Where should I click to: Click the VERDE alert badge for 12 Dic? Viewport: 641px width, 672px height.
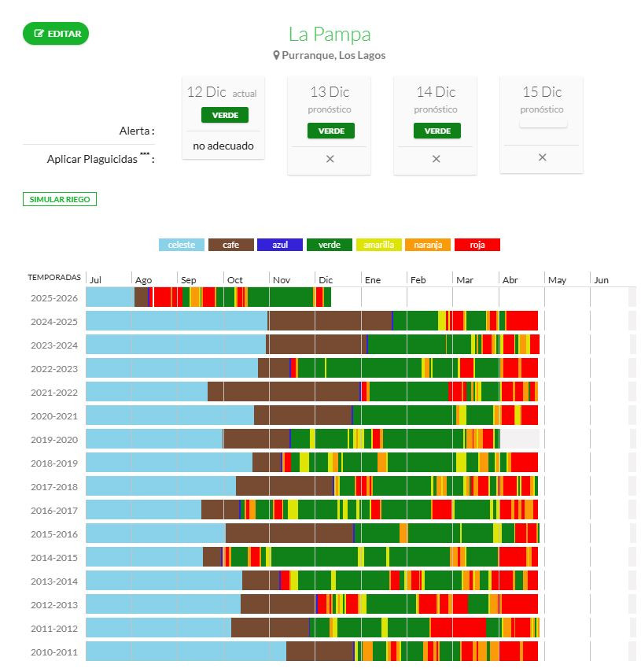(x=224, y=115)
